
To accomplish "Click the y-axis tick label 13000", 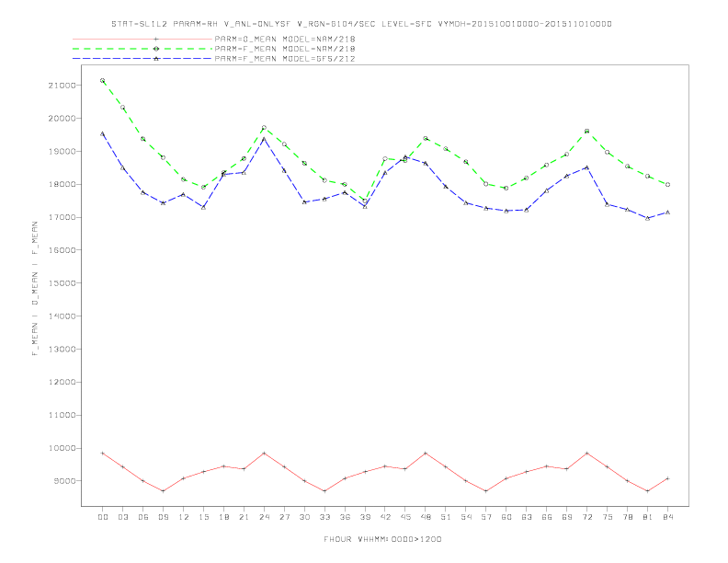I will [x=63, y=349].
